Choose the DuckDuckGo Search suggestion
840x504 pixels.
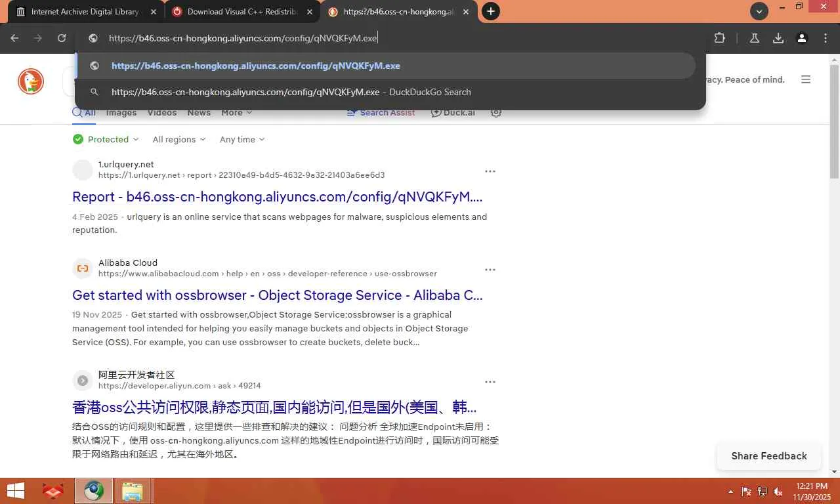pyautogui.click(x=385, y=92)
